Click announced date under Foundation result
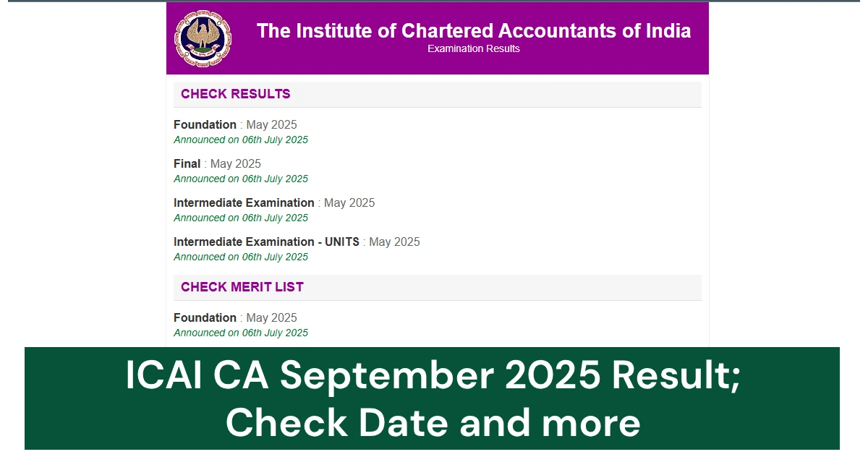This screenshot has width=868, height=470. pos(240,140)
